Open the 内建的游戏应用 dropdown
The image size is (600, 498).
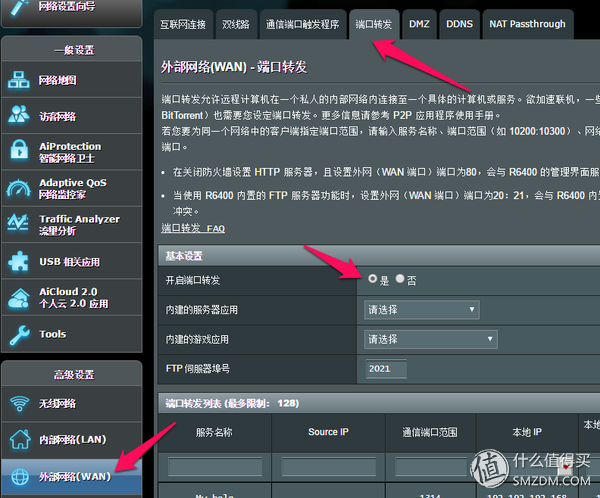click(x=431, y=339)
